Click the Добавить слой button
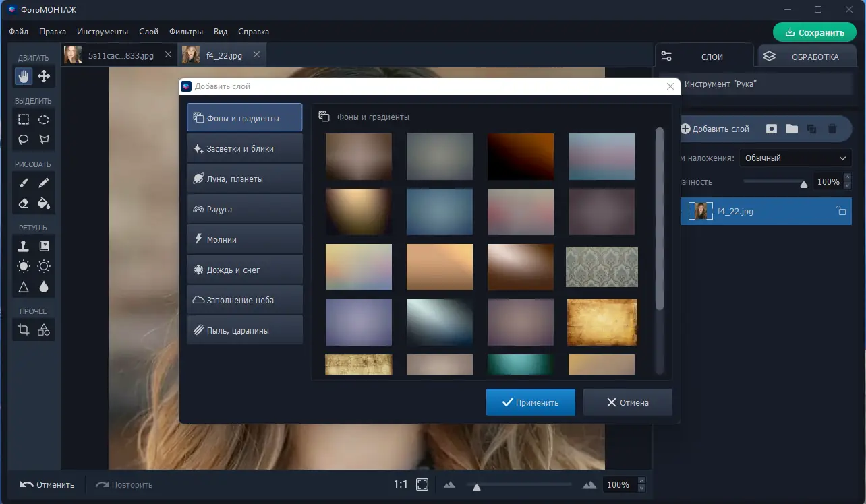866x504 pixels. [715, 129]
